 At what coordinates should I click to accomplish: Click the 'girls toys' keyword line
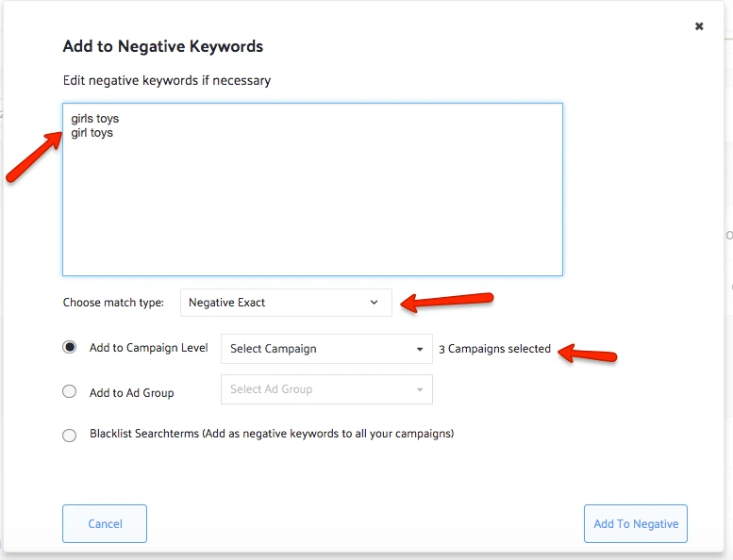[95, 119]
